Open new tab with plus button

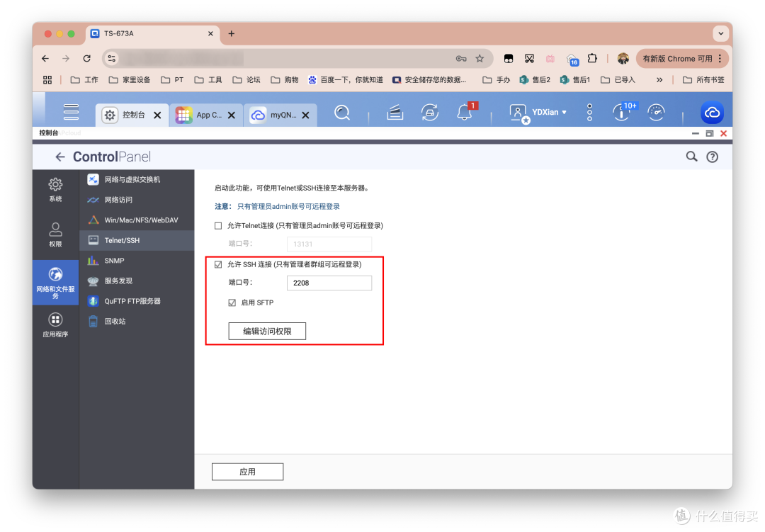(x=231, y=34)
